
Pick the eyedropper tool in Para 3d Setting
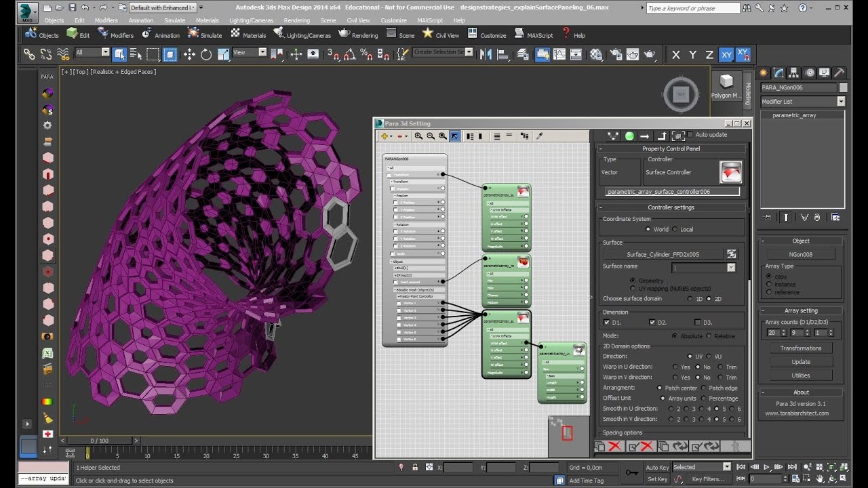[x=540, y=136]
